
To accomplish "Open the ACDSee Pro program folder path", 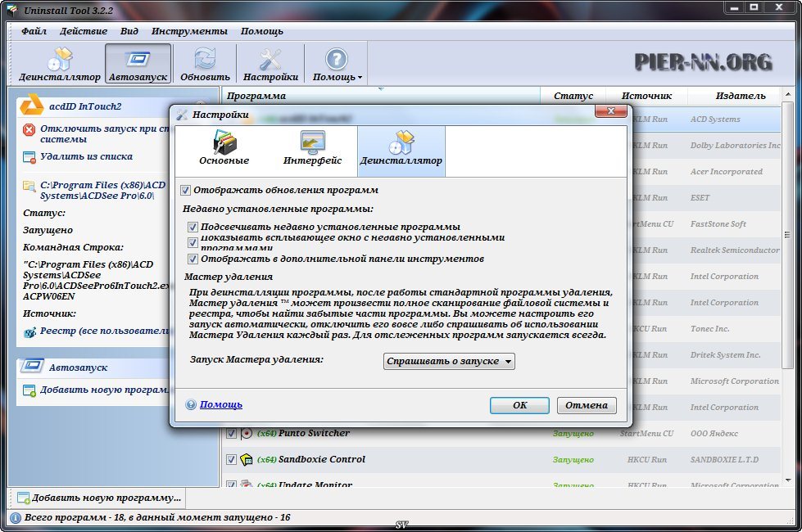I will pos(102,190).
